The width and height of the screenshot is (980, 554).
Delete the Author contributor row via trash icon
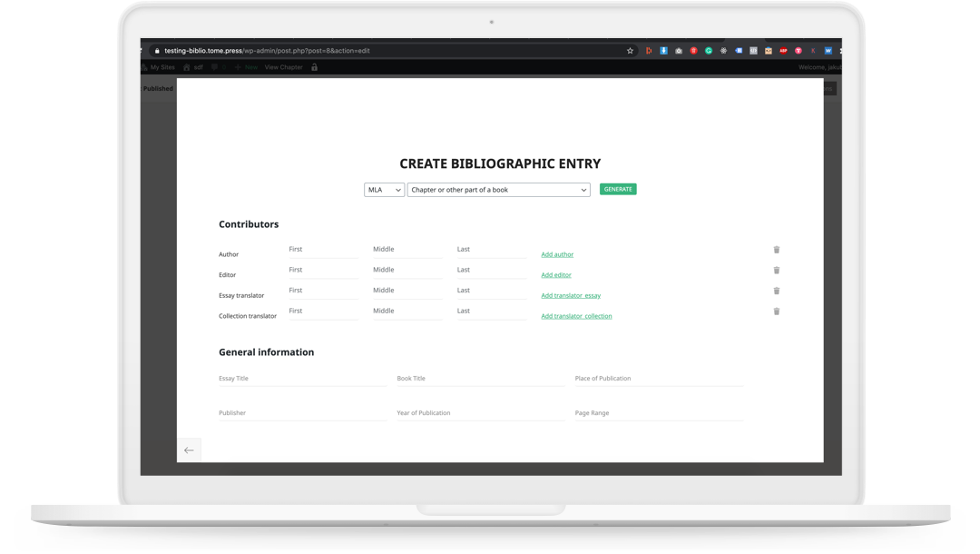tap(776, 249)
